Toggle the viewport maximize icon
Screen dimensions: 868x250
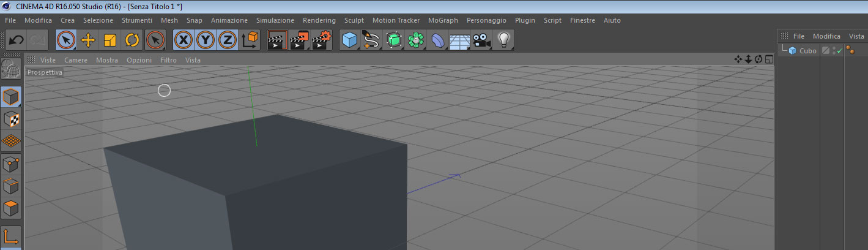(769, 59)
